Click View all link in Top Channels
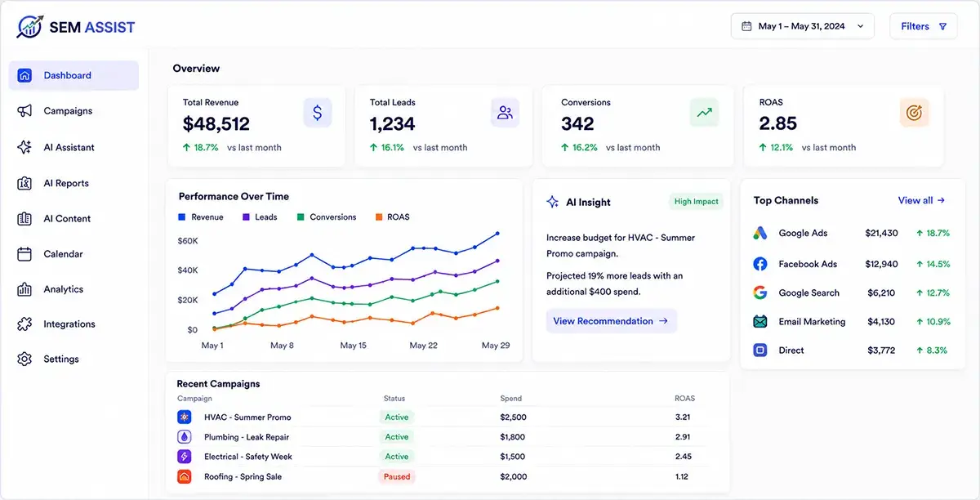 (921, 200)
